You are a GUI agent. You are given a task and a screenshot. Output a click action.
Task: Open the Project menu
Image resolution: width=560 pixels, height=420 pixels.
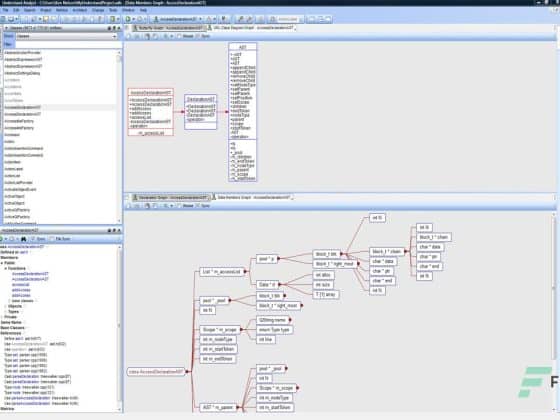pyautogui.click(x=45, y=10)
